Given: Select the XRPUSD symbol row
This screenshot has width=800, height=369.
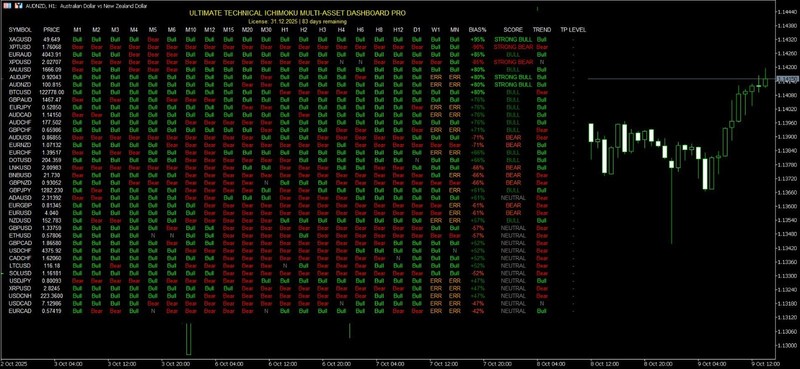Looking at the screenshot, I should (20, 288).
